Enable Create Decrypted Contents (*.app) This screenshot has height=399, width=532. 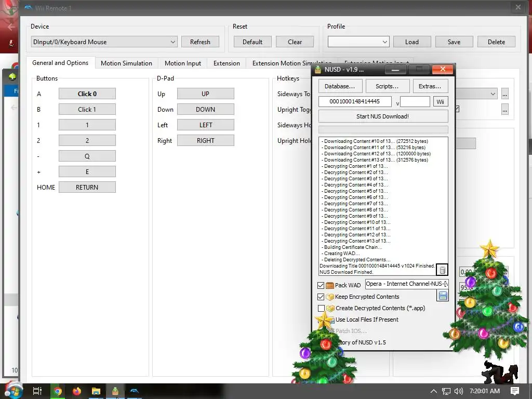point(321,308)
